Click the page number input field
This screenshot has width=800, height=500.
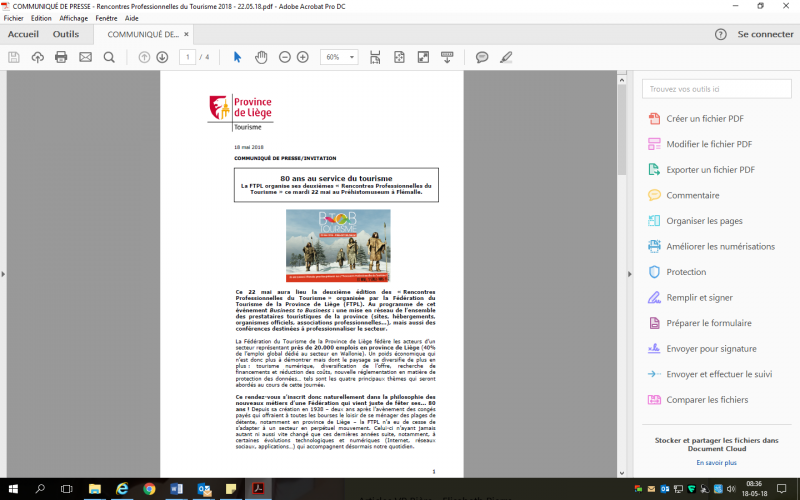[x=187, y=57]
